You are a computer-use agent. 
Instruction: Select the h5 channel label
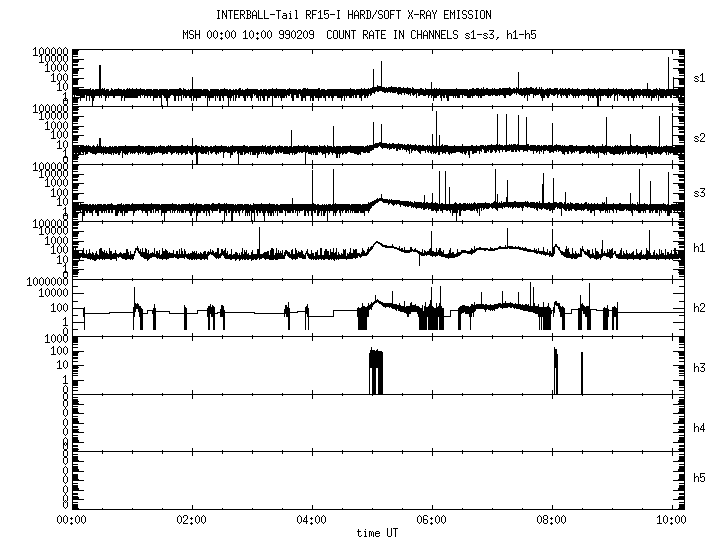point(699,479)
